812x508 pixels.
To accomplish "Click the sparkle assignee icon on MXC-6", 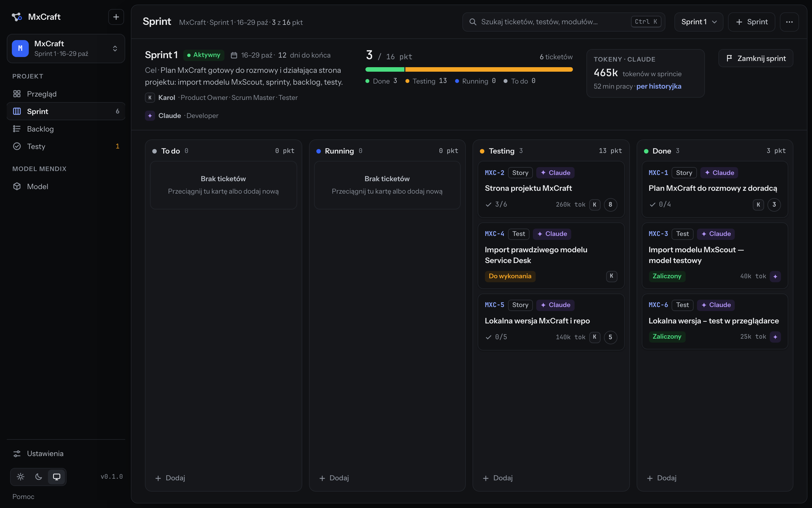I will [775, 337].
